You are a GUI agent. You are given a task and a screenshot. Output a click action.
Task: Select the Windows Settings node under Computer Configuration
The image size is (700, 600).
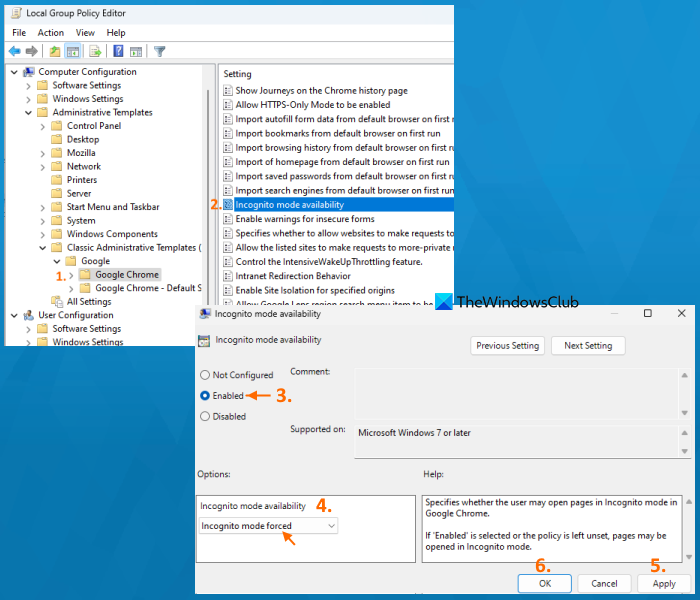pyautogui.click(x=88, y=99)
